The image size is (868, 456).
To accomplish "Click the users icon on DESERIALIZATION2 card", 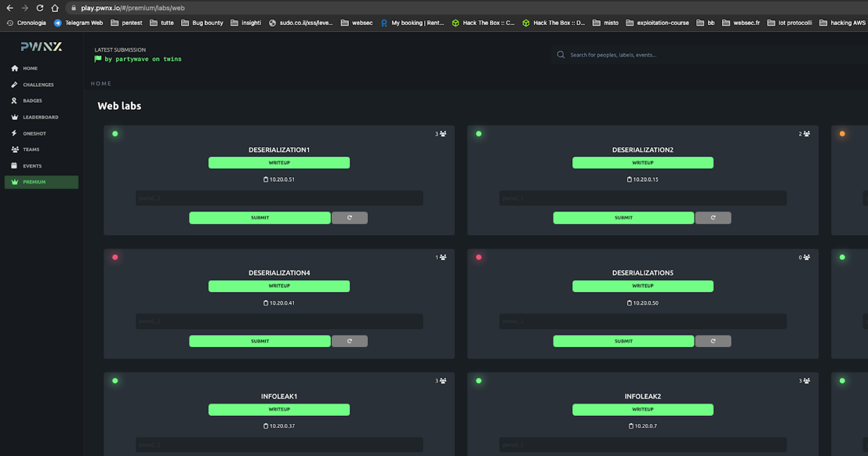I will (x=807, y=134).
